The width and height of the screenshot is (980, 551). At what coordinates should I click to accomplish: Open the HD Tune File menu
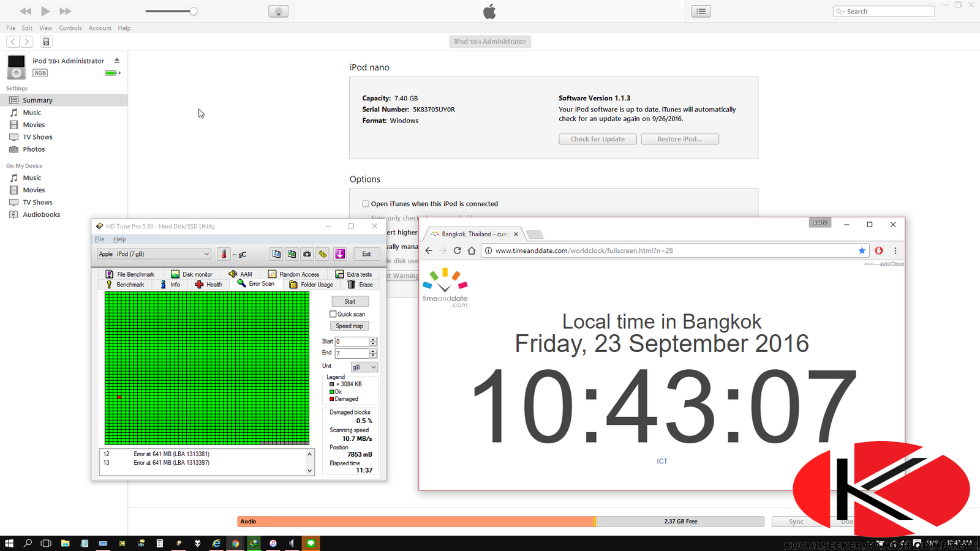(99, 239)
